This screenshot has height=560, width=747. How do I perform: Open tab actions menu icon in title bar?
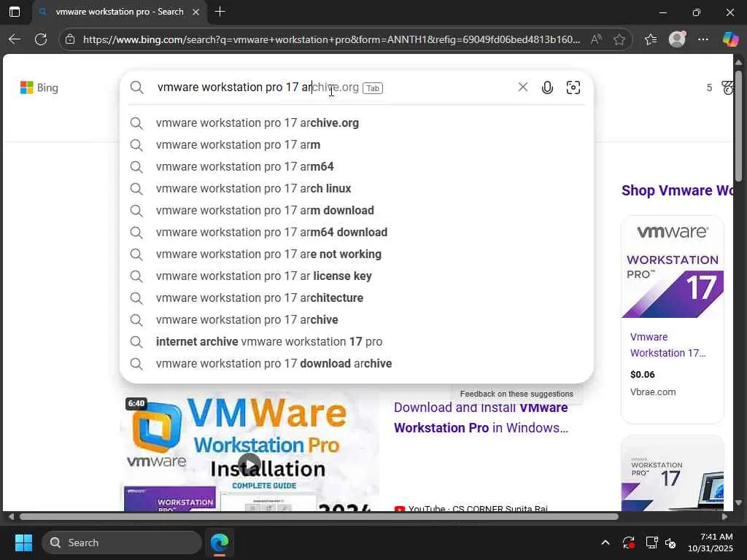[15, 12]
